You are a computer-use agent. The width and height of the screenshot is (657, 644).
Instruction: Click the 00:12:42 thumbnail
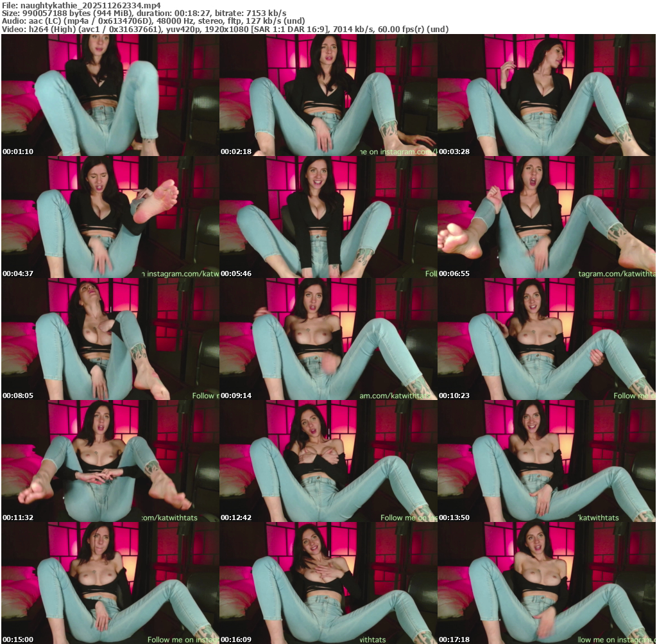(328, 461)
